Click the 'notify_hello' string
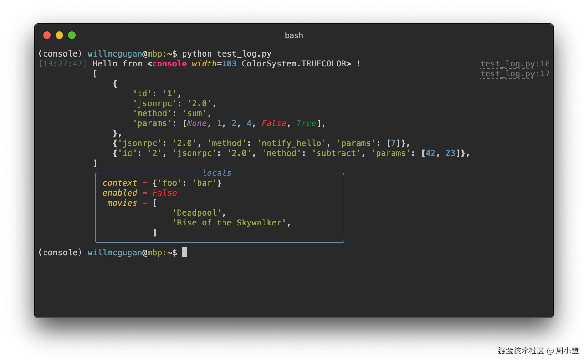The image size is (588, 364). coord(291,143)
